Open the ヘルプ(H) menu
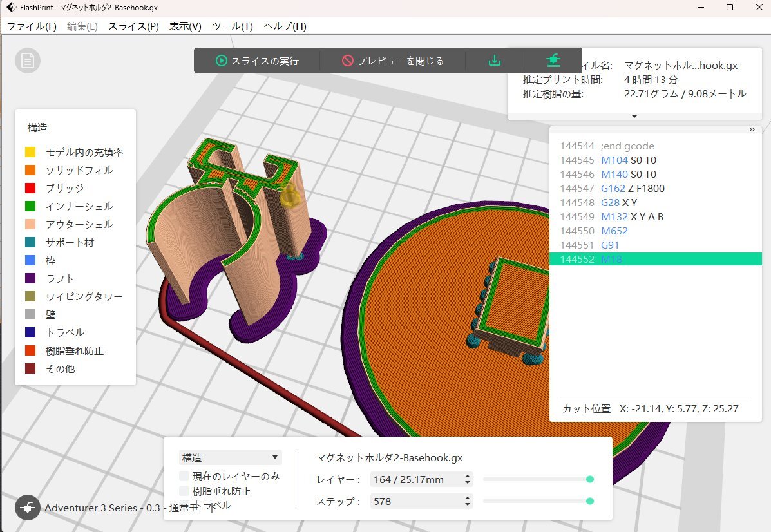This screenshot has height=532, width=771. [x=285, y=26]
